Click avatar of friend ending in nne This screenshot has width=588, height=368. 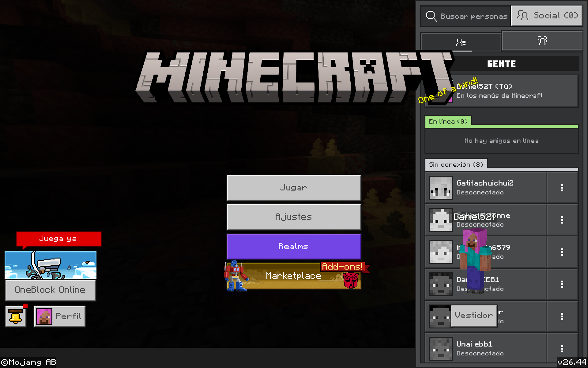click(441, 220)
